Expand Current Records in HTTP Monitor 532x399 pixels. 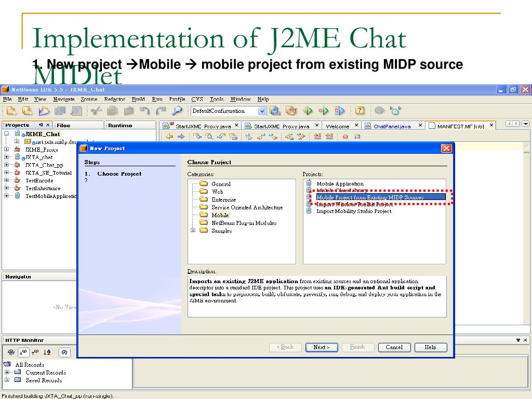[x=7, y=372]
